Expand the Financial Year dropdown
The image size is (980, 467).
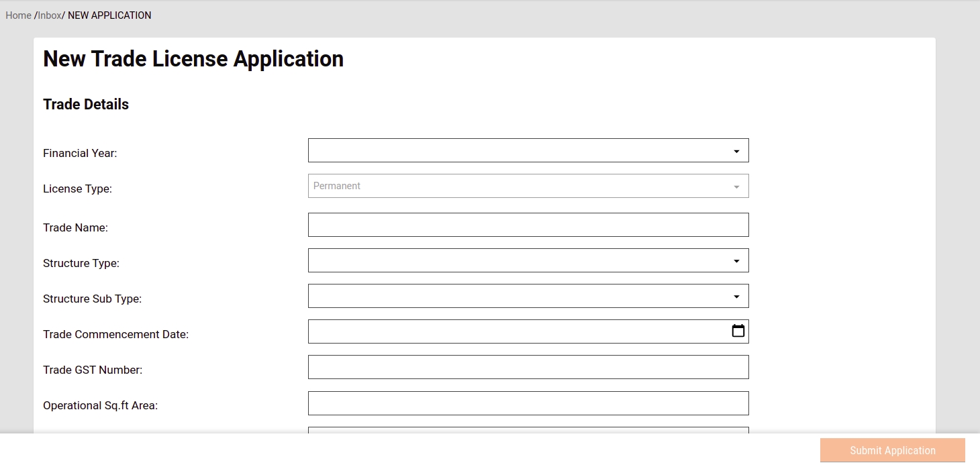click(x=528, y=150)
